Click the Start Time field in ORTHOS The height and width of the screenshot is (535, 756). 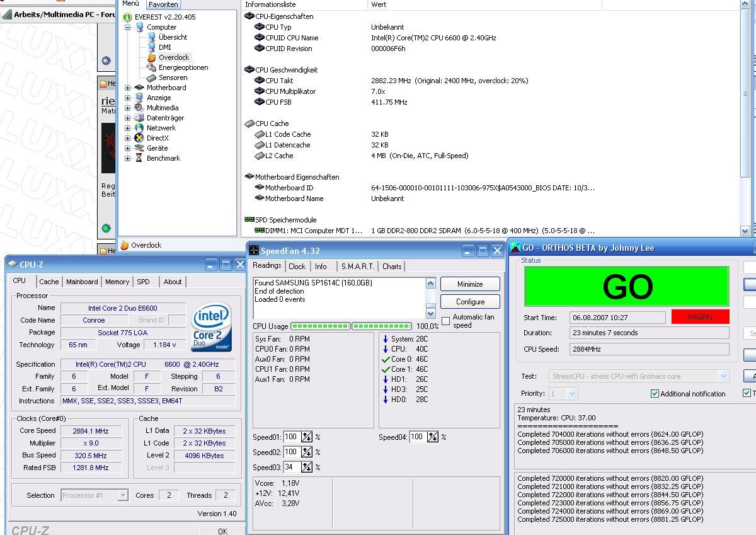[x=617, y=318]
